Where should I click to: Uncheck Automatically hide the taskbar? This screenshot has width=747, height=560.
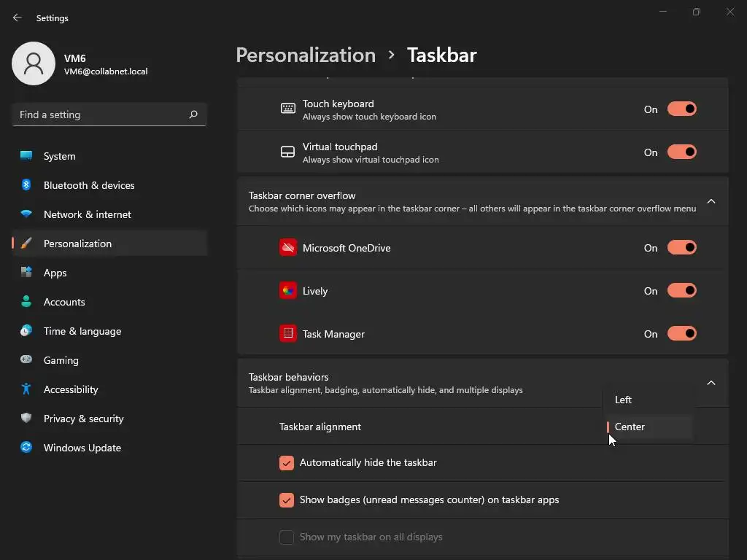pos(287,463)
